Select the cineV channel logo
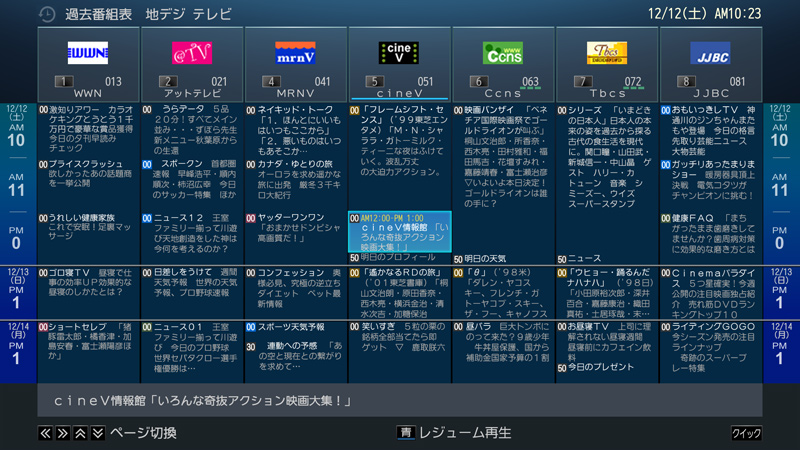This screenshot has width=800, height=450. pos(399,52)
